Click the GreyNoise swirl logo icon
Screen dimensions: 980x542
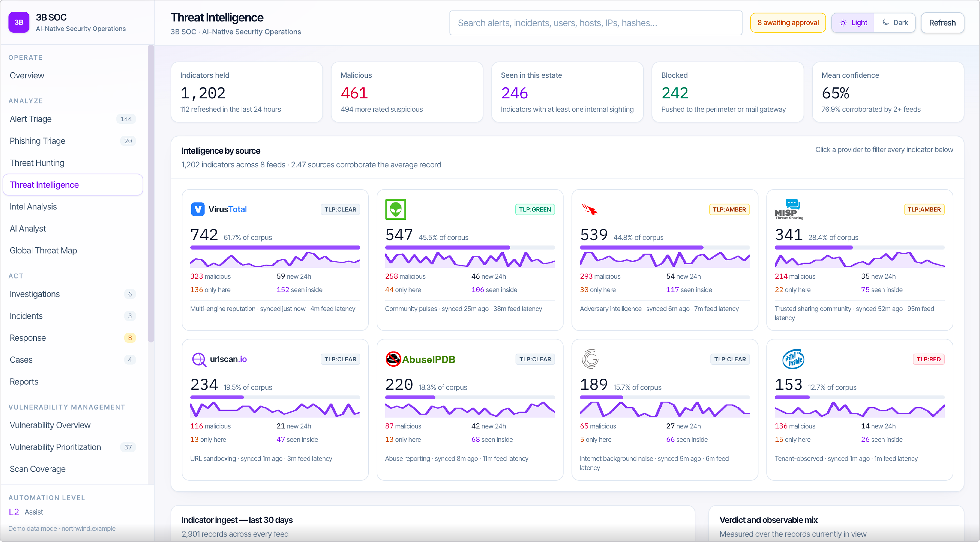[590, 359]
